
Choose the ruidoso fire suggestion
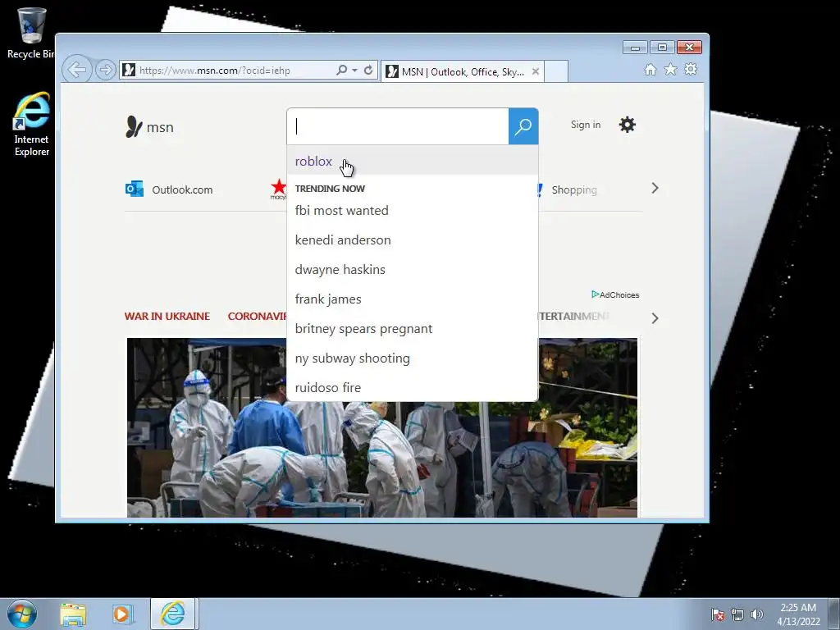[x=413, y=387]
